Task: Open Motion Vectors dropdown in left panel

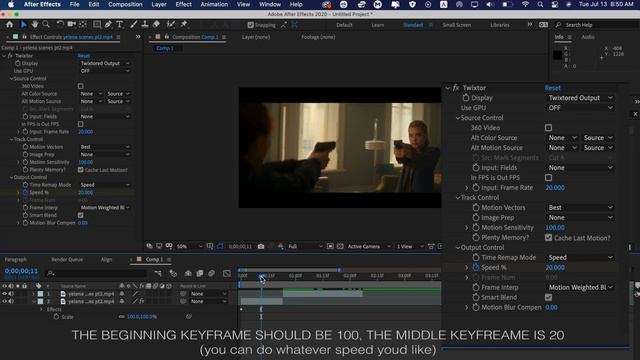Action: click(x=105, y=147)
